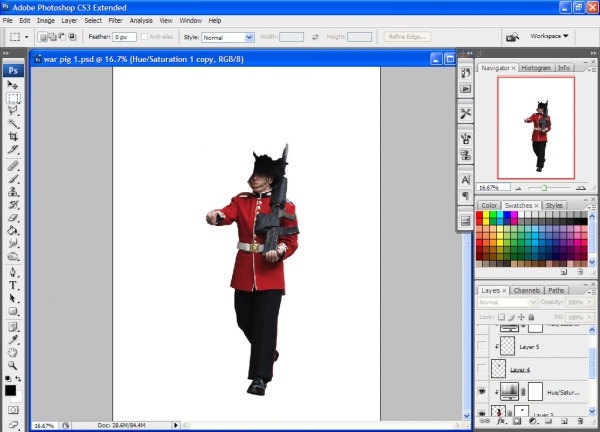The image size is (600, 432).
Task: Select the Brush tool
Action: point(13,179)
